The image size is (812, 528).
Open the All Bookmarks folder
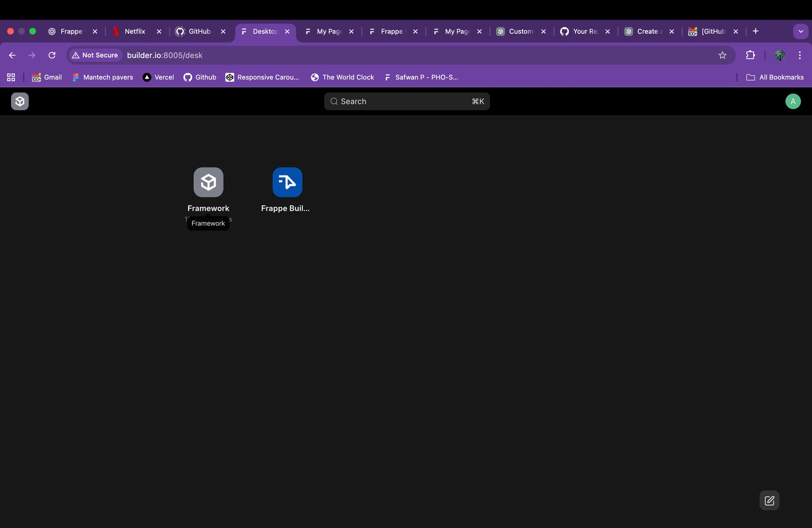tap(775, 77)
